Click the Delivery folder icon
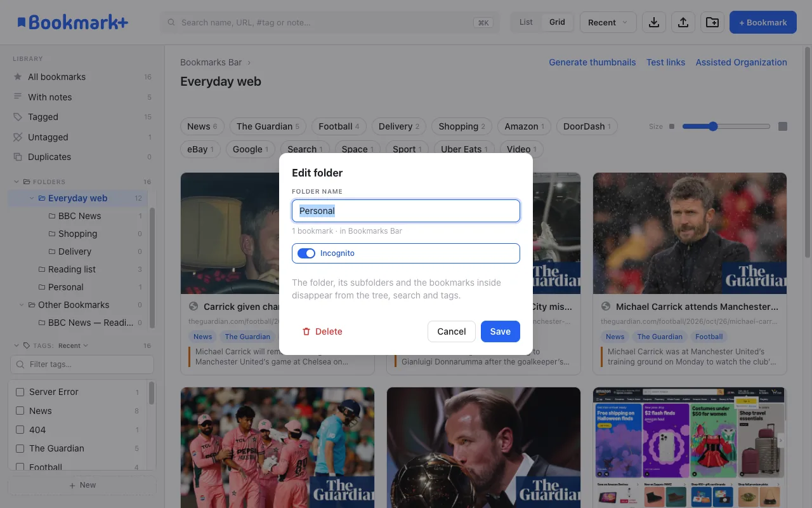Screen dimensions: 812x508 click(52, 251)
